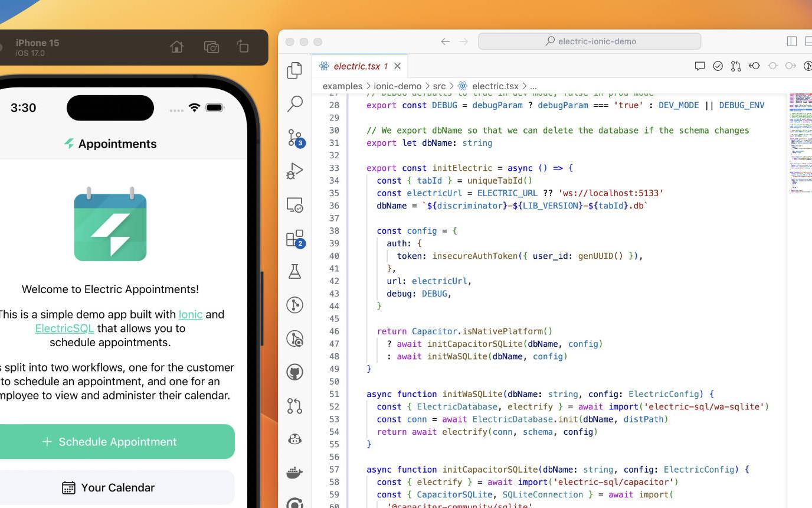Open the GitHub view in activity bar

coord(294,372)
